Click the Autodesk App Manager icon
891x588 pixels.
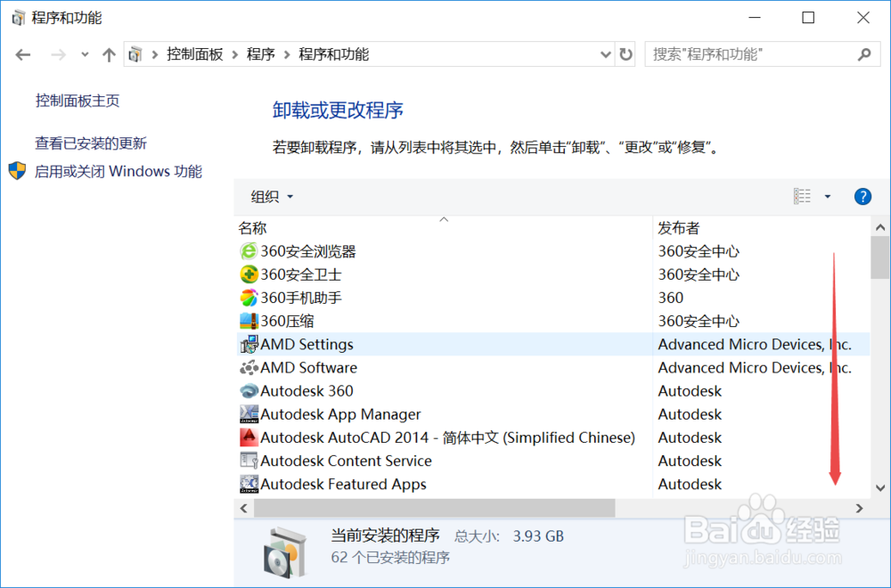click(x=249, y=414)
